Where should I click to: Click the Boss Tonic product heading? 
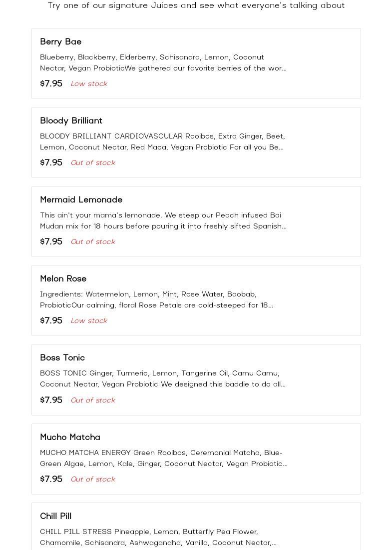pos(62,357)
